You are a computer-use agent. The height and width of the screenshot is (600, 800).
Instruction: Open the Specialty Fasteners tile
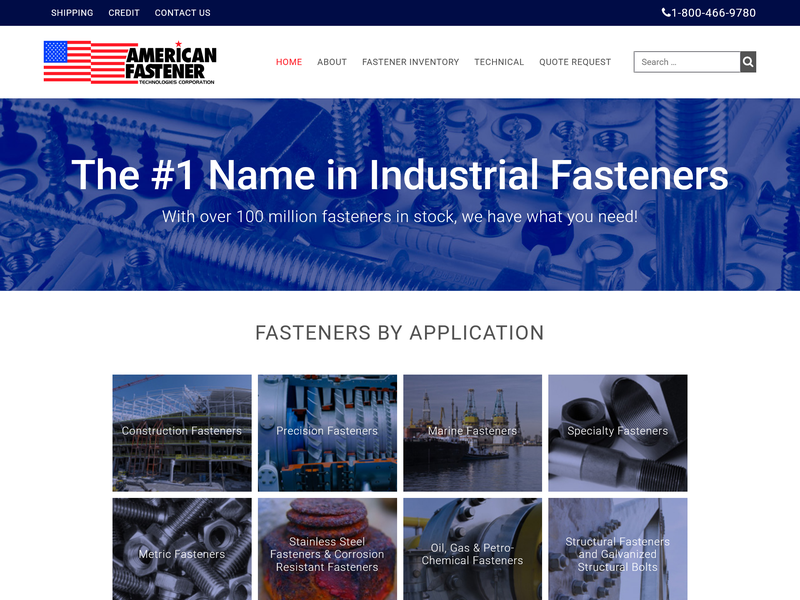coord(618,433)
